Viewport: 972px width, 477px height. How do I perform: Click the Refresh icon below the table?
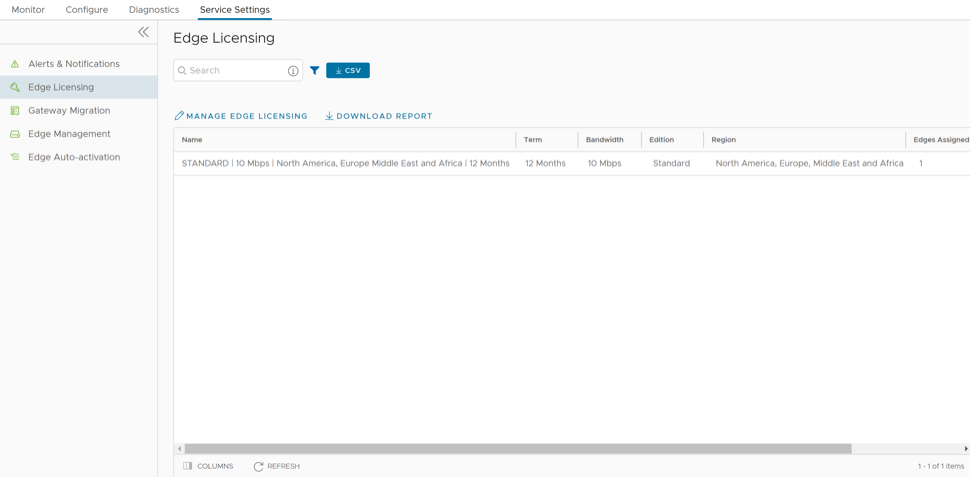pos(258,466)
